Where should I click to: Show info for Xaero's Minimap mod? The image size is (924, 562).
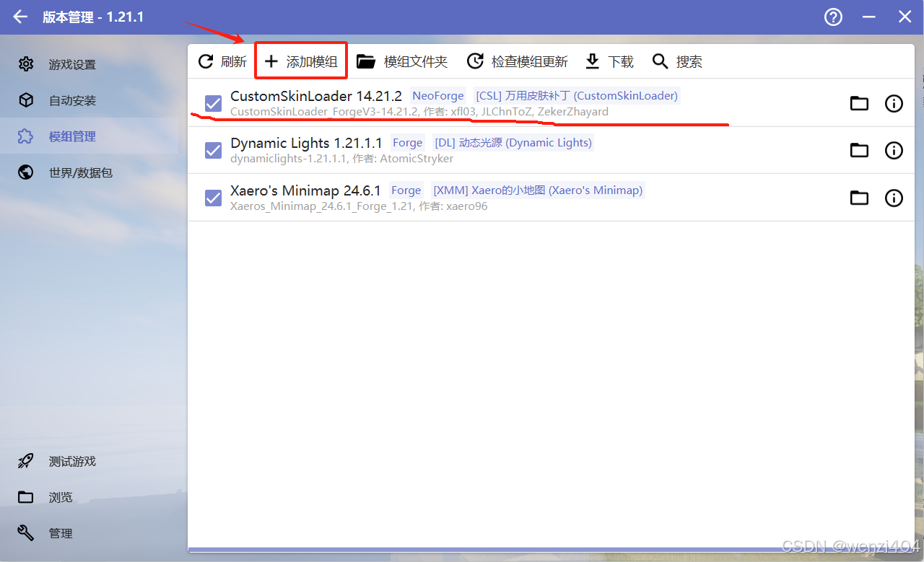click(x=894, y=198)
